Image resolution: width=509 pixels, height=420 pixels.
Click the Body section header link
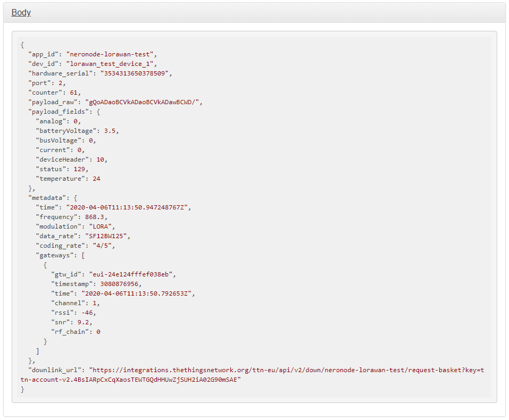coord(21,12)
